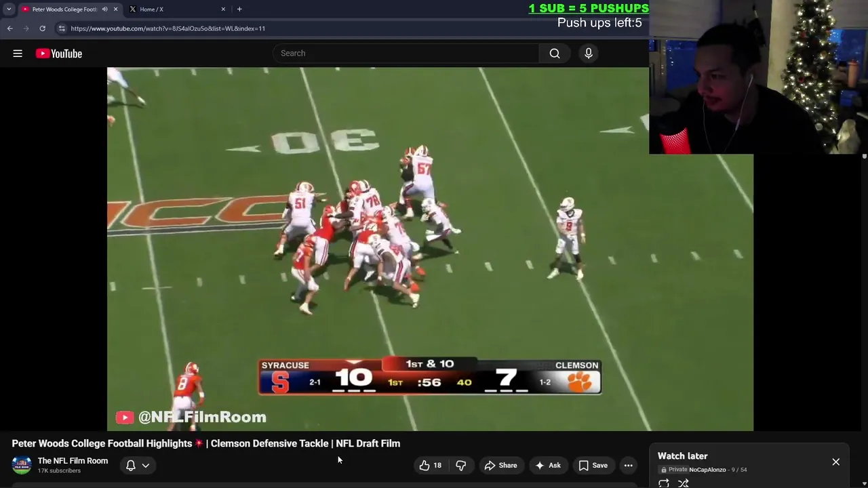The width and height of the screenshot is (868, 488).
Task: Toggle loop playlist icon in Watch later
Action: [x=664, y=483]
